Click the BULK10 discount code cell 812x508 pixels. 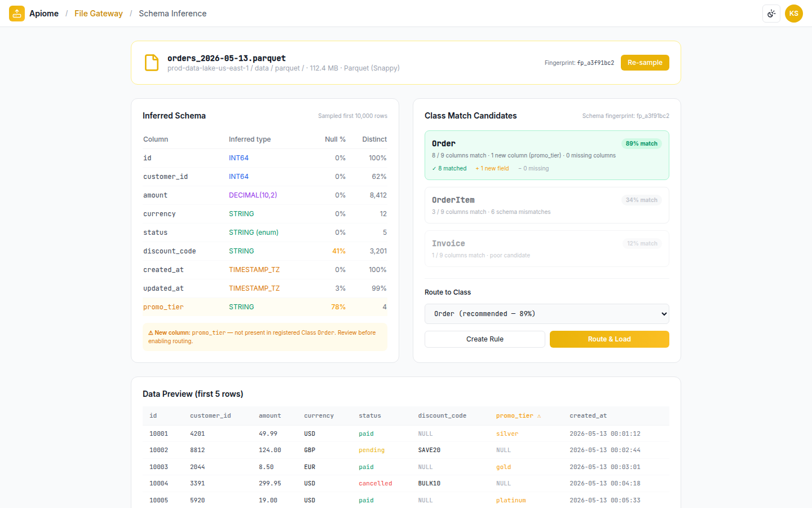pos(429,484)
